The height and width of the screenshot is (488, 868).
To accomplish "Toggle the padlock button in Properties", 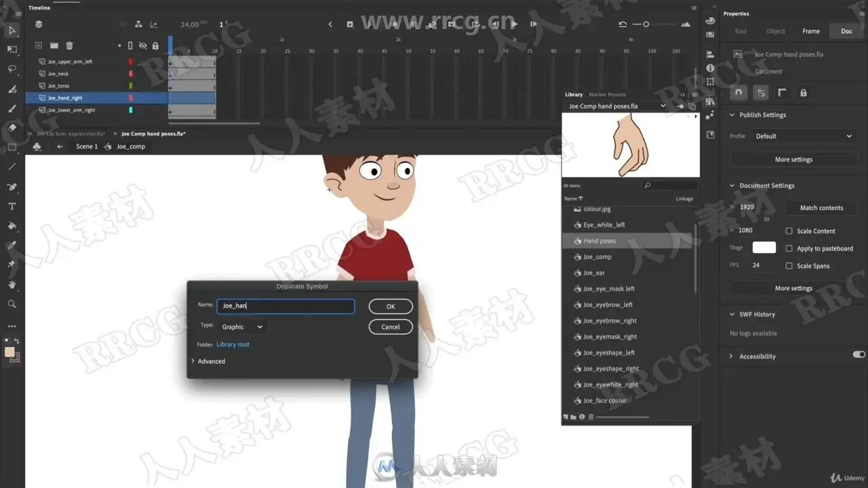I will 804,93.
